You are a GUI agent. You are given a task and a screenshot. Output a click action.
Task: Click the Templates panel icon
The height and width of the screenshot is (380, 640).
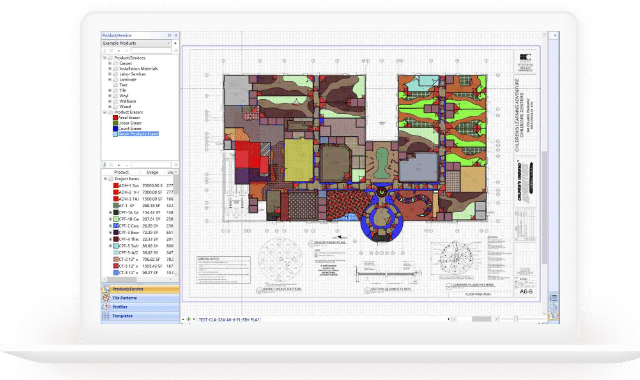tap(106, 316)
